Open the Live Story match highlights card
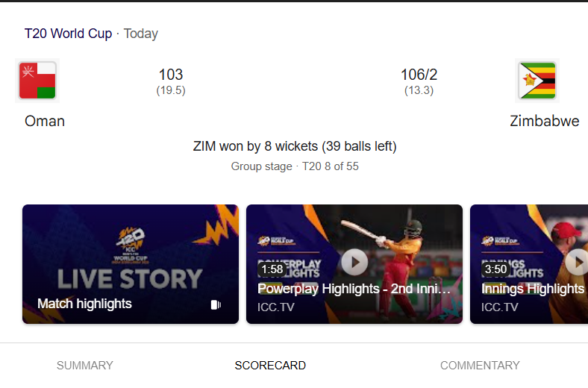 coord(131,264)
